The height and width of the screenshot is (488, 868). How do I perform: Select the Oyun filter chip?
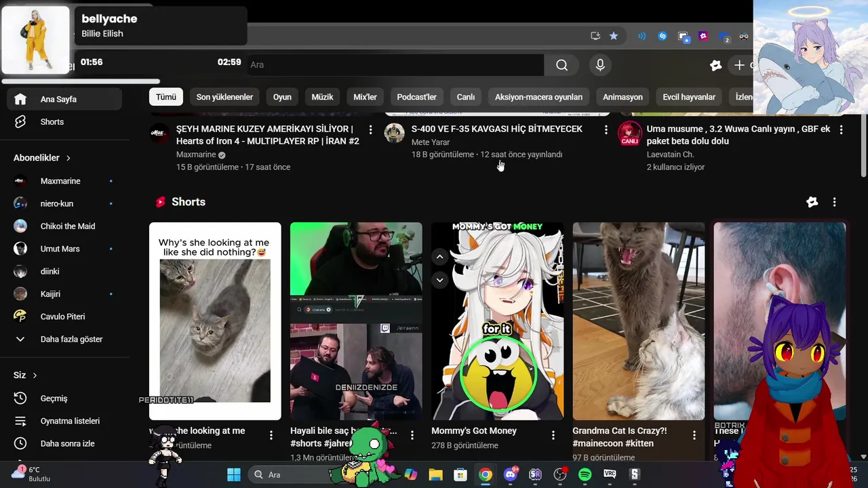pyautogui.click(x=282, y=97)
